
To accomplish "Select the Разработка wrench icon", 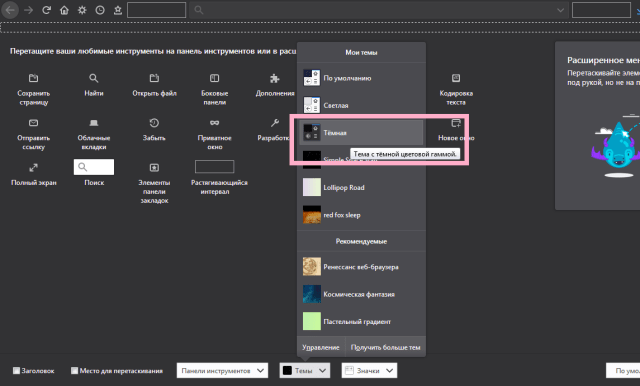I will click(275, 122).
